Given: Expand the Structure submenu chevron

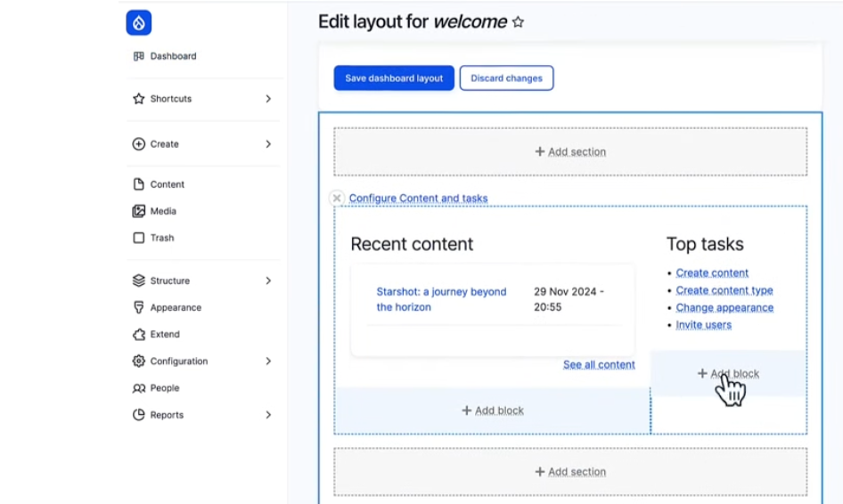Looking at the screenshot, I should pyautogui.click(x=268, y=280).
